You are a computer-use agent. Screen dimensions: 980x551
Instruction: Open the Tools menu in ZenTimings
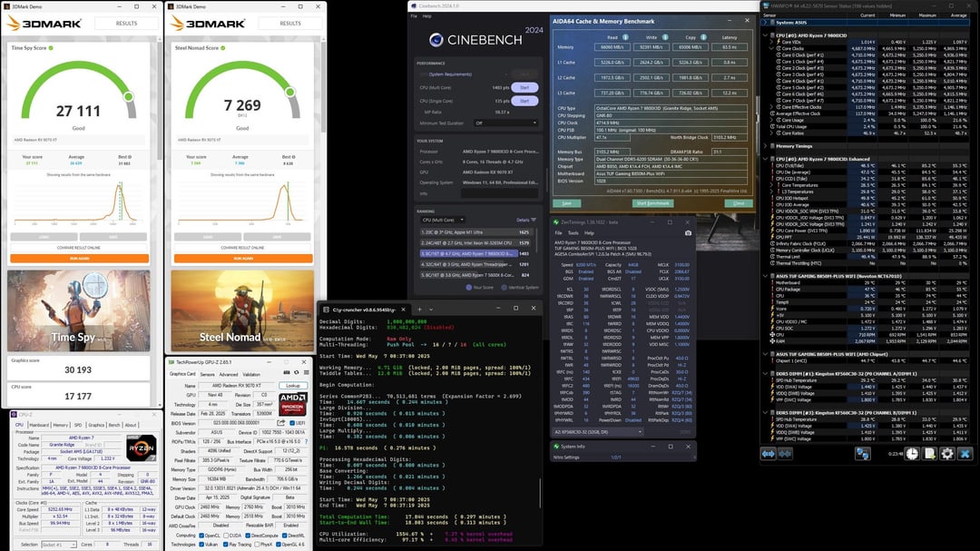pyautogui.click(x=573, y=232)
